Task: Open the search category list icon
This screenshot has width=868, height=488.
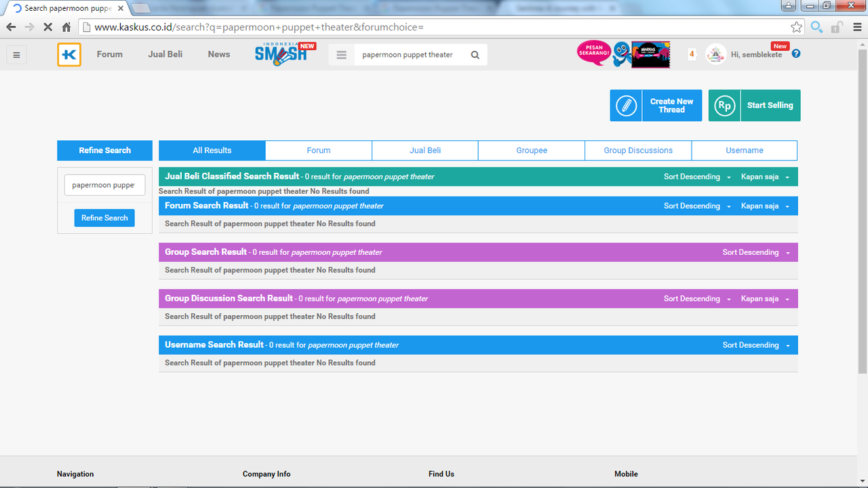Action: 342,55
